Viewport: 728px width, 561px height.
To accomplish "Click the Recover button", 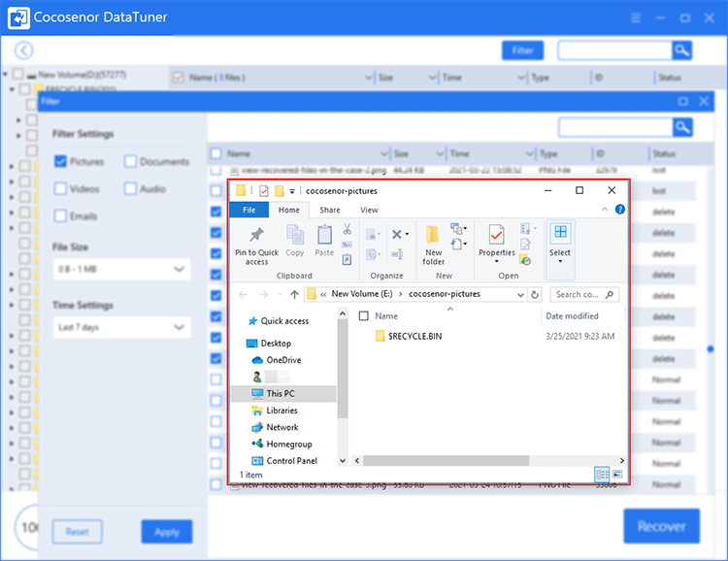I will [x=661, y=526].
